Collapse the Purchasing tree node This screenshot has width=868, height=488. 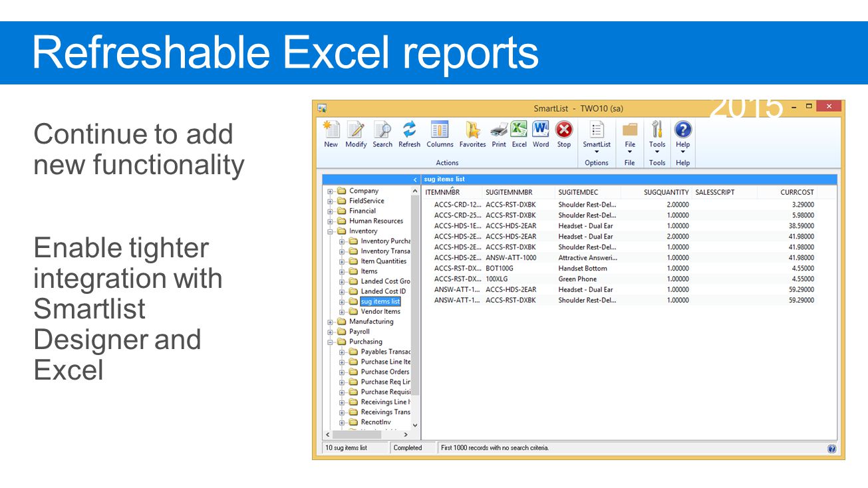330,342
